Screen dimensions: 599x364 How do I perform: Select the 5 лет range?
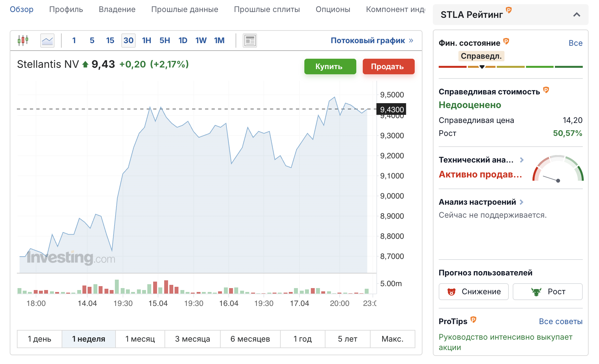coord(348,339)
